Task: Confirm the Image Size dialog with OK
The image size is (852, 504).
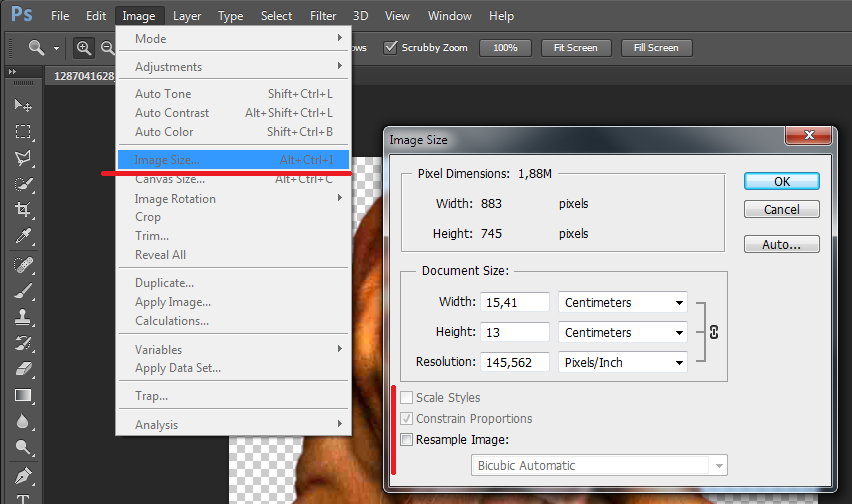Action: (781, 181)
